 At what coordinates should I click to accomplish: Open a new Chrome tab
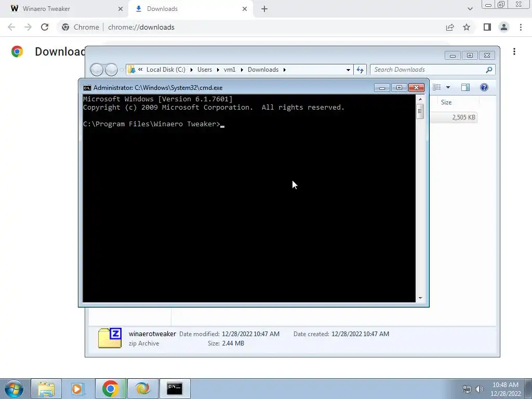point(264,9)
